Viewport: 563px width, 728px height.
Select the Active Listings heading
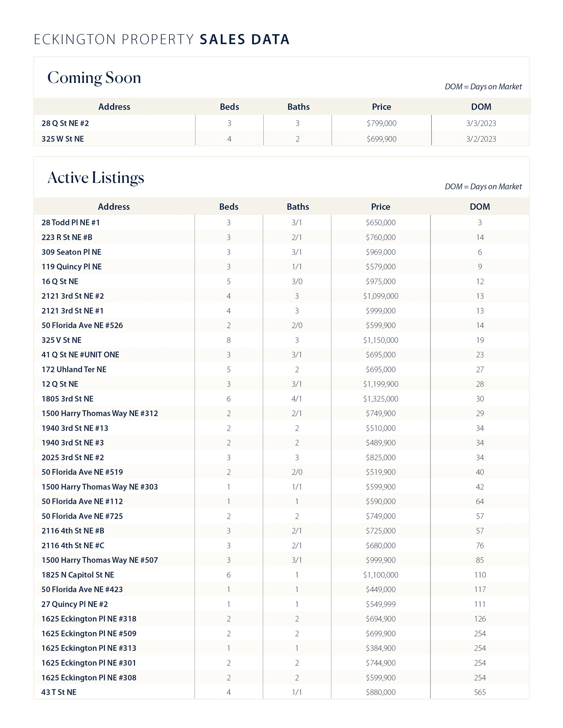click(96, 177)
